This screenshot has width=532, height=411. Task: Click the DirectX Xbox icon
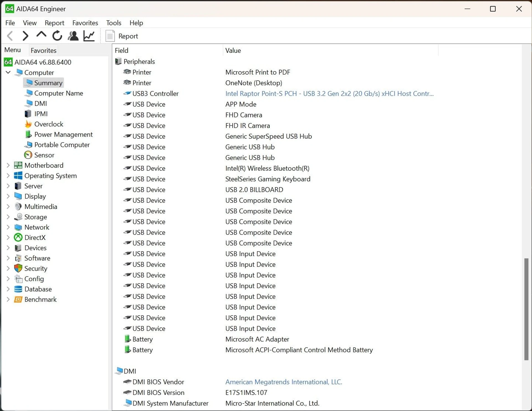tap(18, 237)
